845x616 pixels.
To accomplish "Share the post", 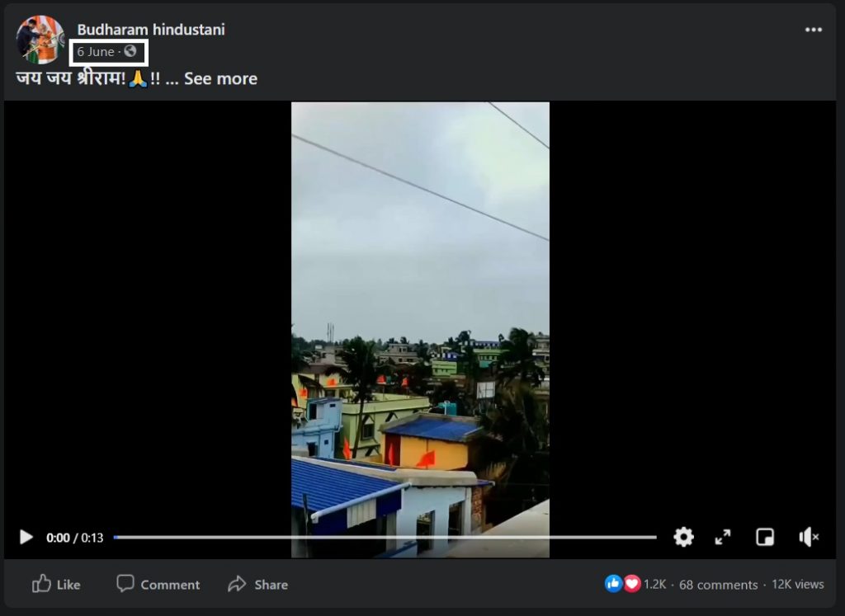I will 258,585.
